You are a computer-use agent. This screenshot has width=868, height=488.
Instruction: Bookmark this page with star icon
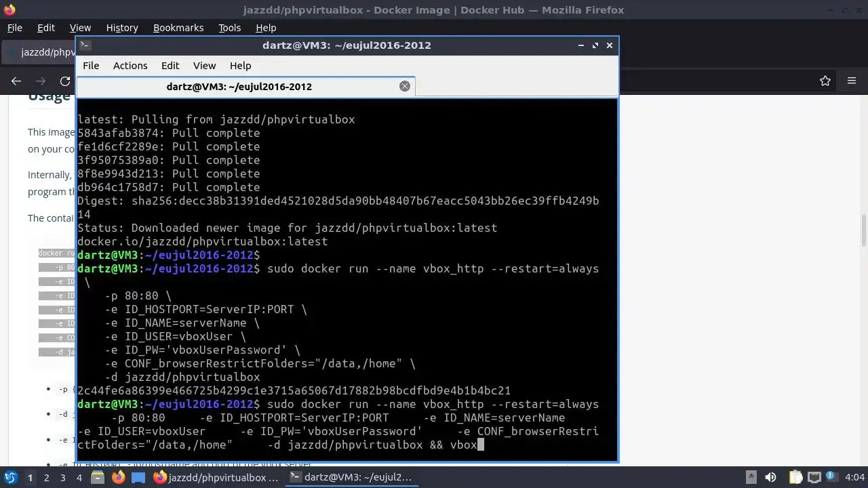point(825,81)
